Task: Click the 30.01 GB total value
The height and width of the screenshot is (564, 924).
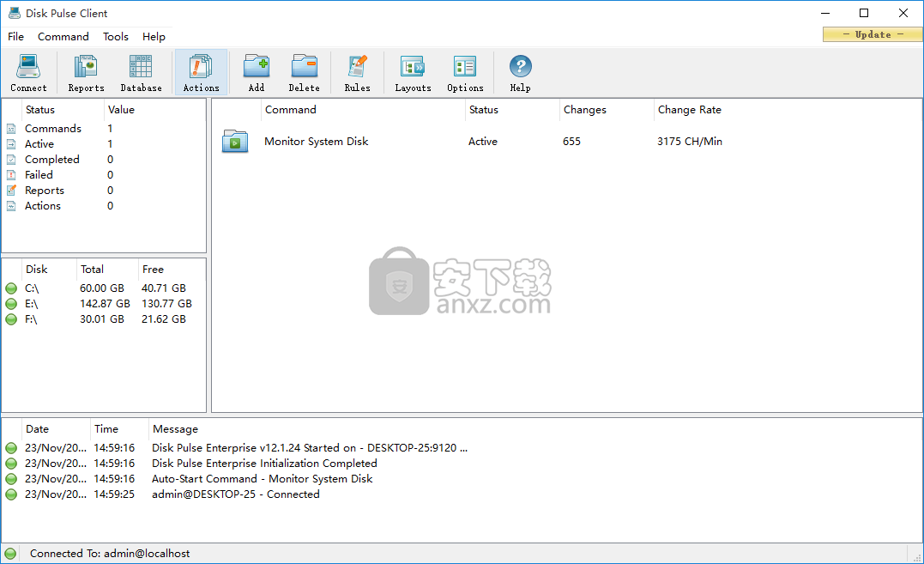Action: pyautogui.click(x=102, y=319)
